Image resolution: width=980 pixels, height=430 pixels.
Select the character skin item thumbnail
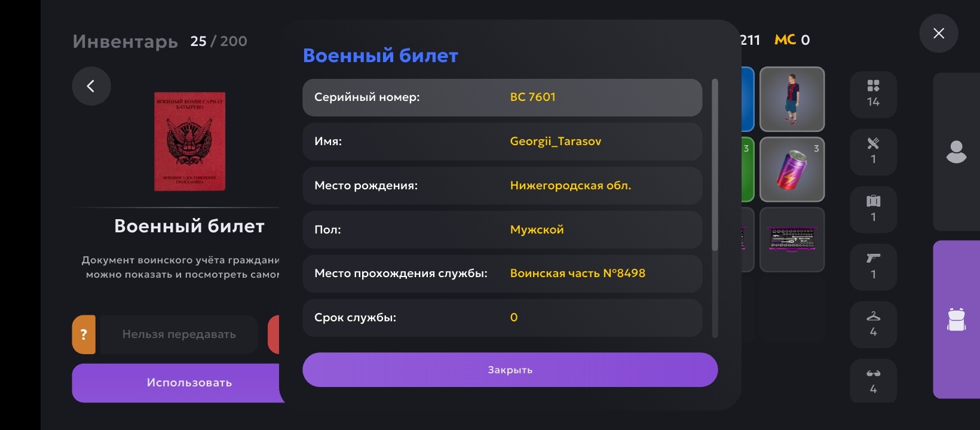[x=792, y=99]
